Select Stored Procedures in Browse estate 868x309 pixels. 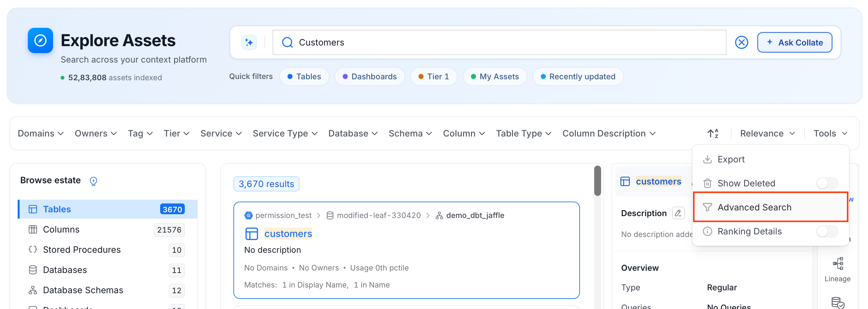108,250
